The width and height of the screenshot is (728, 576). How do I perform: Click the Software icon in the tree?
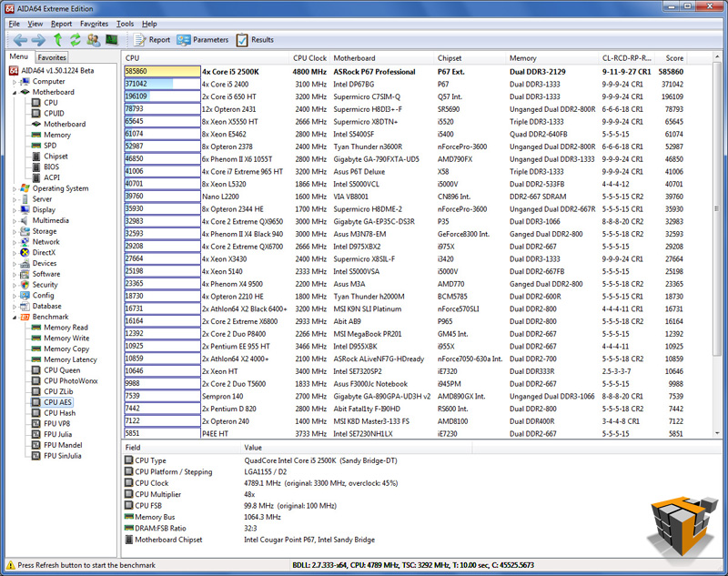[x=25, y=274]
